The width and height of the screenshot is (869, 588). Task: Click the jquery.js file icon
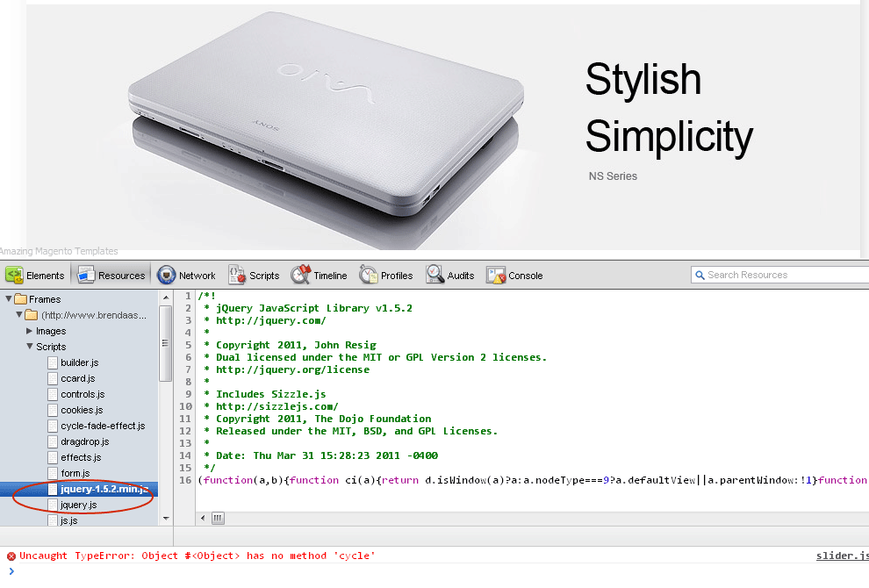pos(53,505)
